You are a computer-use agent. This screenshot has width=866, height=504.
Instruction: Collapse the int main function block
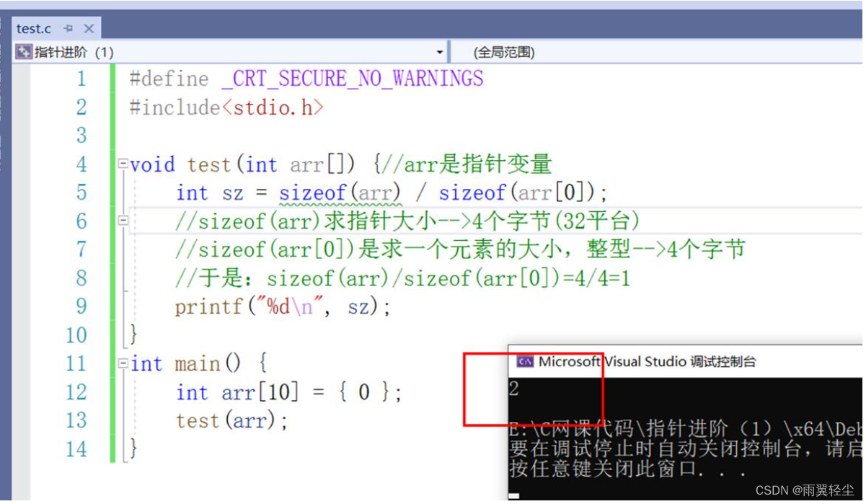(123, 363)
